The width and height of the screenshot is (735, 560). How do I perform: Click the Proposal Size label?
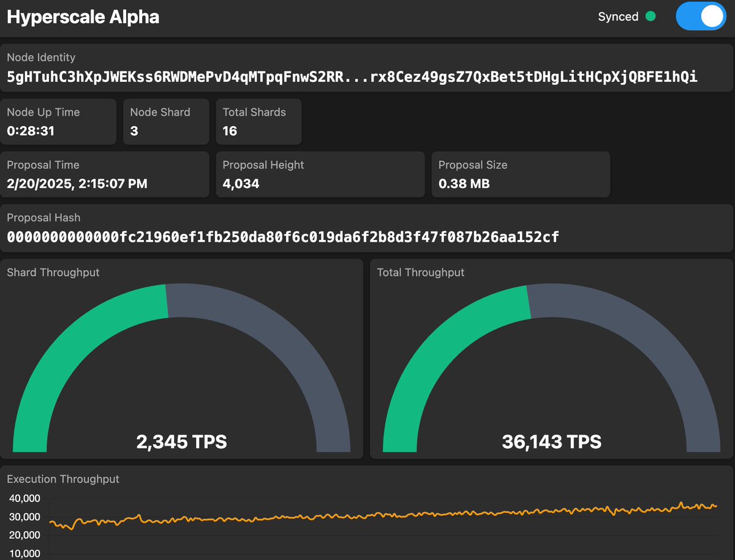(473, 165)
